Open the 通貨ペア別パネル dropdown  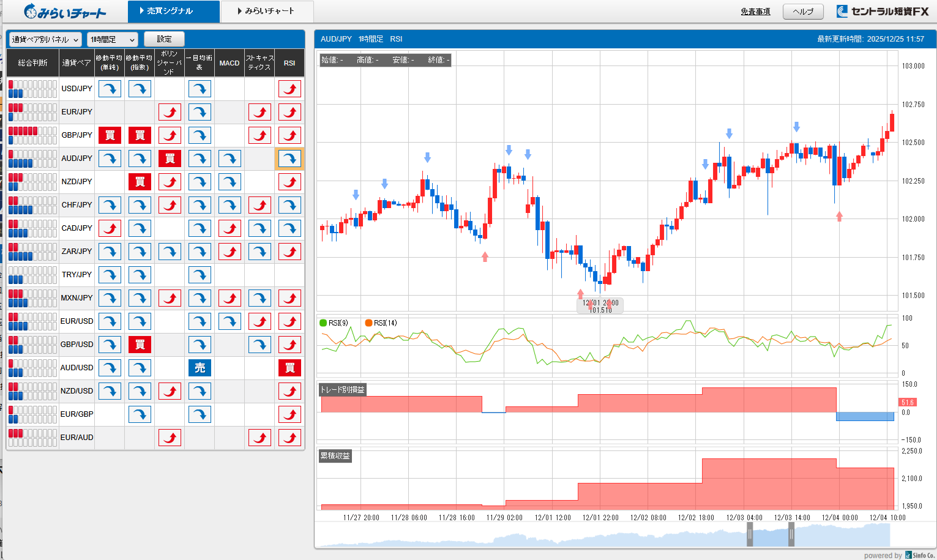[46, 39]
